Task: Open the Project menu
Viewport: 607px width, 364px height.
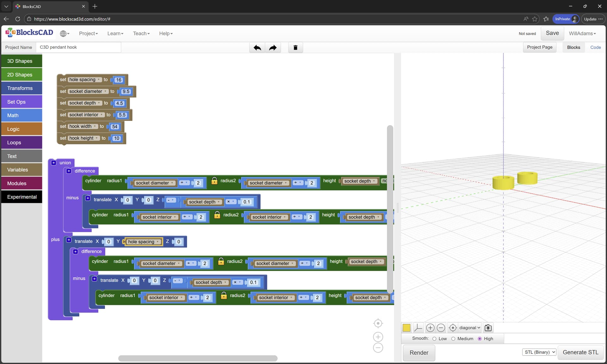Action: [88, 33]
